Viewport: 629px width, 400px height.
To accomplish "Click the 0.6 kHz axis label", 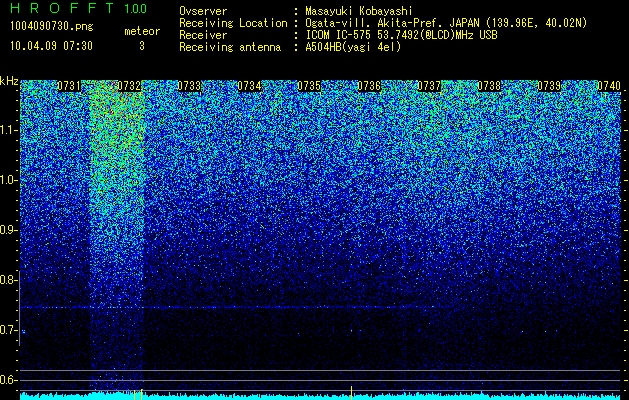I will [x=8, y=380].
